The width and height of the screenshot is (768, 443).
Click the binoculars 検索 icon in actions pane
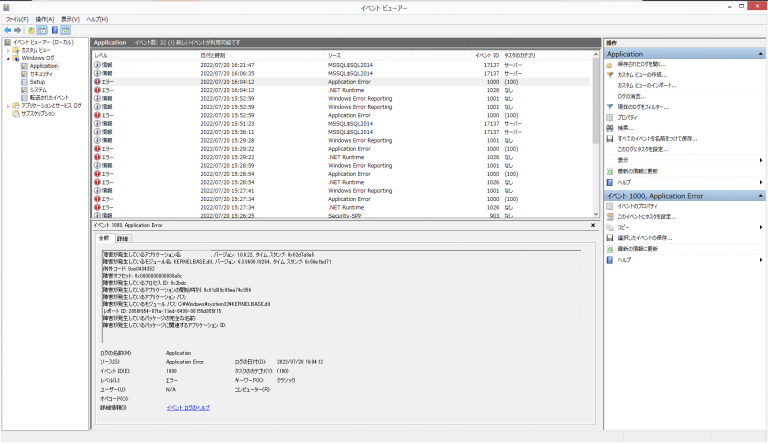point(610,127)
